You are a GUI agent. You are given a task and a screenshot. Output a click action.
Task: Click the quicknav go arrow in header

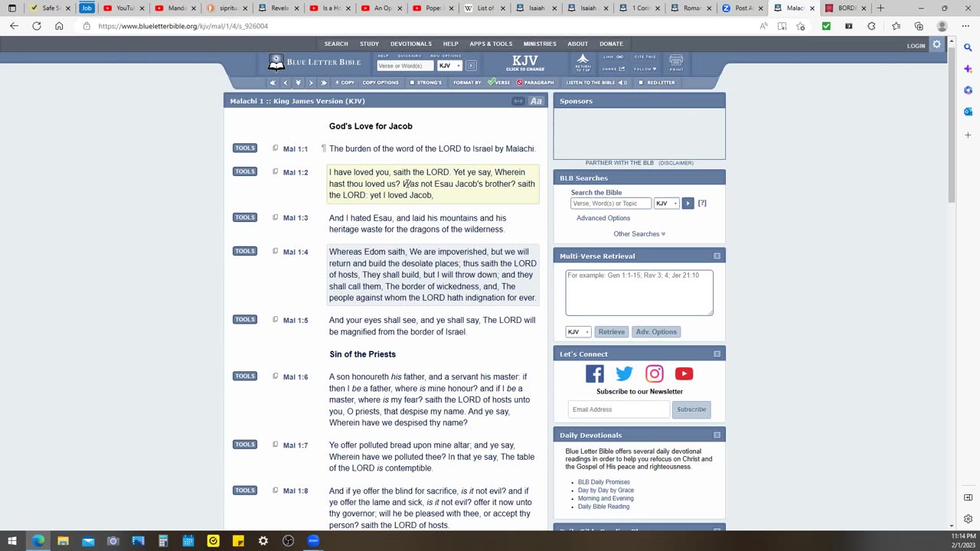471,66
